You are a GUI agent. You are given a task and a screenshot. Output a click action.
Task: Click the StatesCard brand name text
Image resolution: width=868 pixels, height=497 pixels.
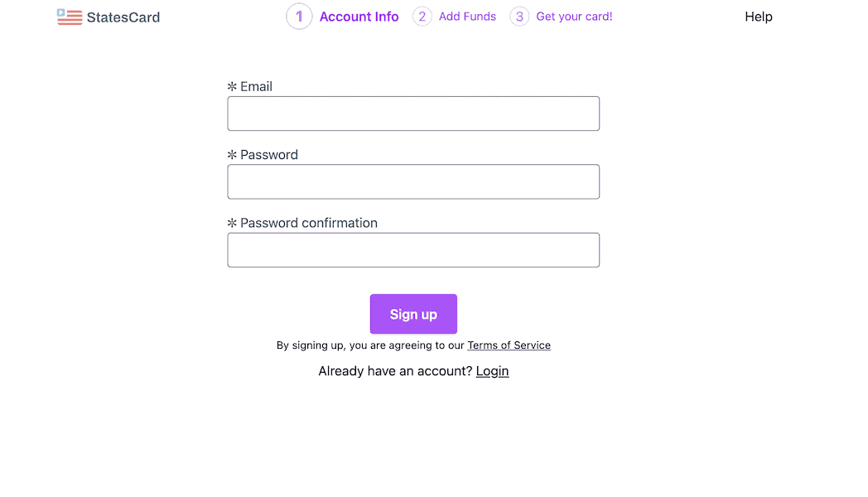(123, 17)
